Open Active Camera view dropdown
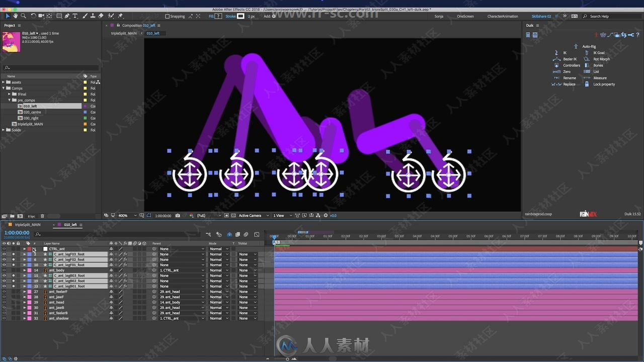This screenshot has width=644, height=362. (254, 215)
